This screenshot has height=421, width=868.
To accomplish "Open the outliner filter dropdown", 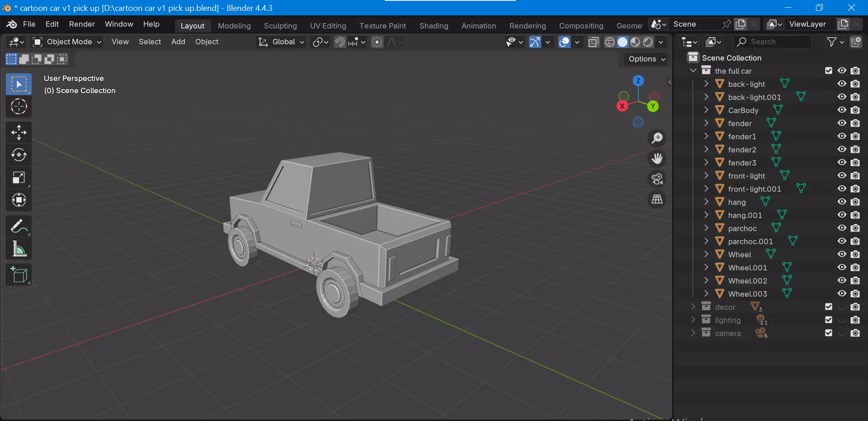I will pos(835,42).
